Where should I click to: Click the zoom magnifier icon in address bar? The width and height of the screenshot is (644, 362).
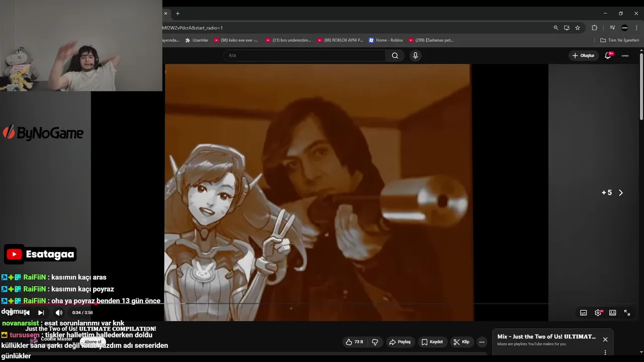click(x=556, y=28)
